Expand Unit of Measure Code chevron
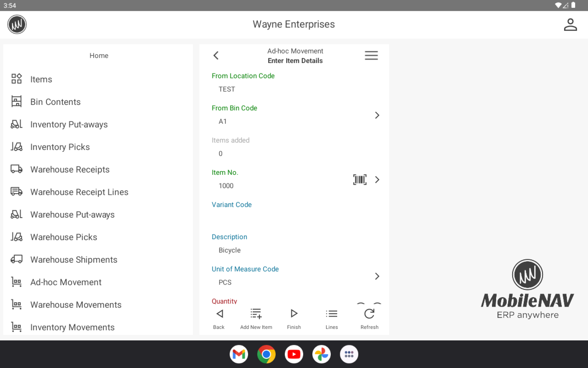The height and width of the screenshot is (368, 588). 377,276
